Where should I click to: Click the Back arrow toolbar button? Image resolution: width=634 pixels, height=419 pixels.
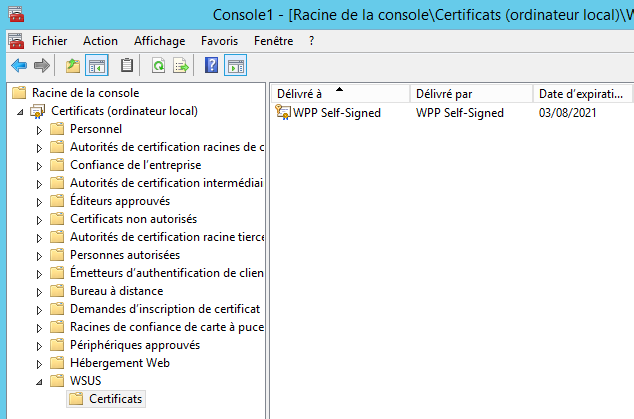(x=19, y=65)
